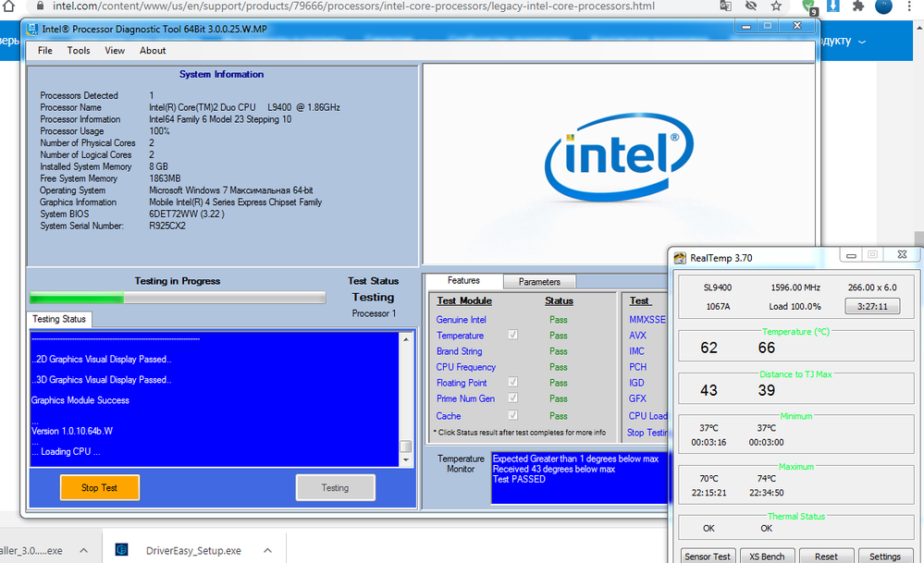Click the MMXSSE test link
This screenshot has width=924, height=563.
coord(647,320)
